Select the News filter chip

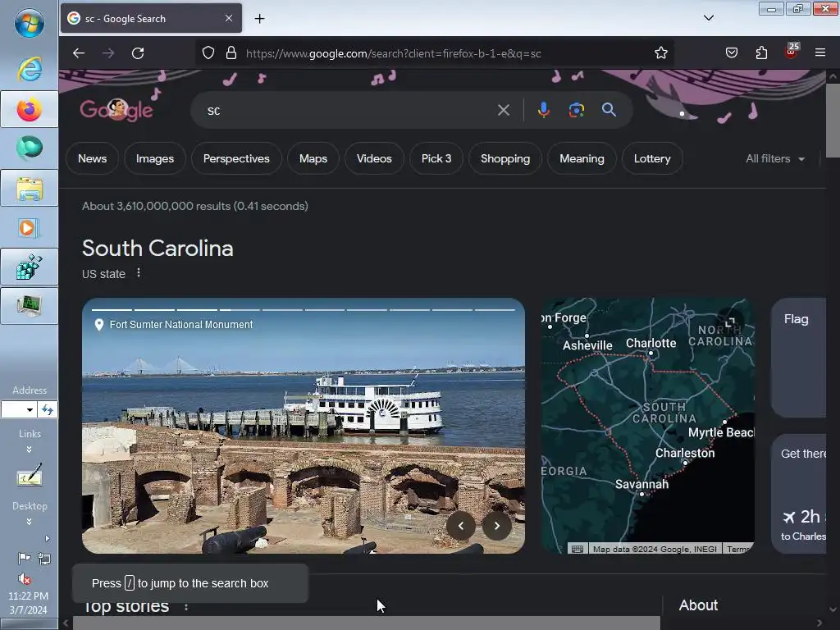pos(92,158)
